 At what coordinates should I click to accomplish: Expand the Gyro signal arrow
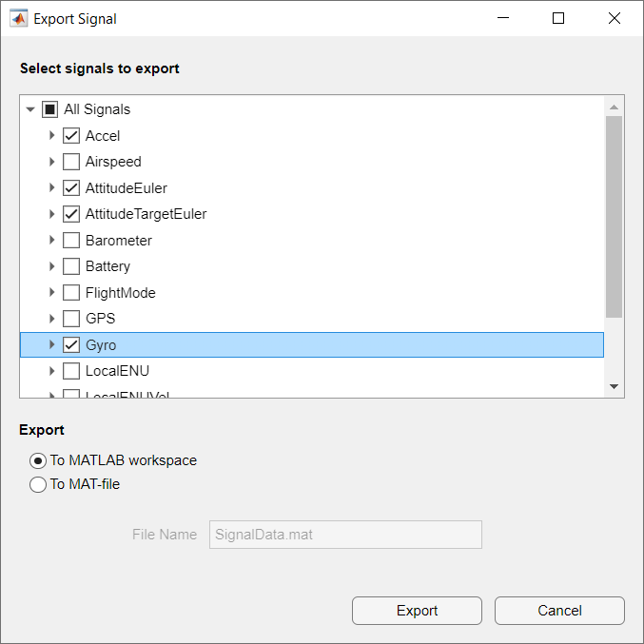tap(52, 344)
